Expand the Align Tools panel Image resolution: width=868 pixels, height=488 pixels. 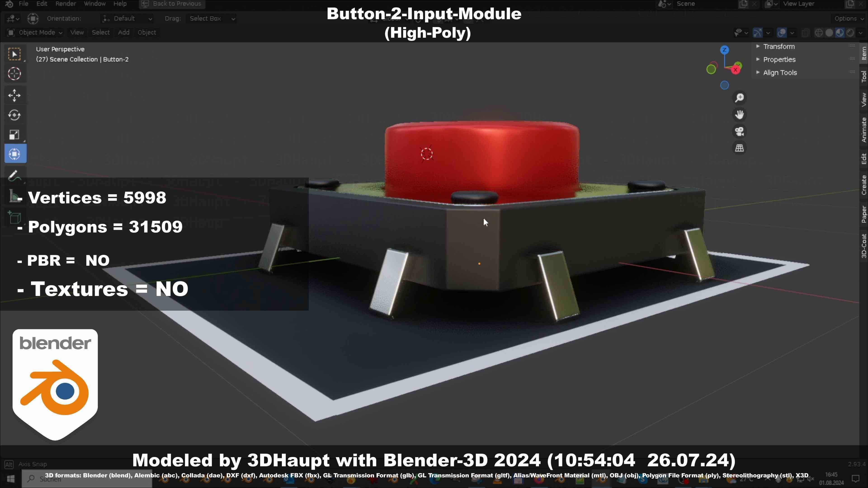coord(805,73)
